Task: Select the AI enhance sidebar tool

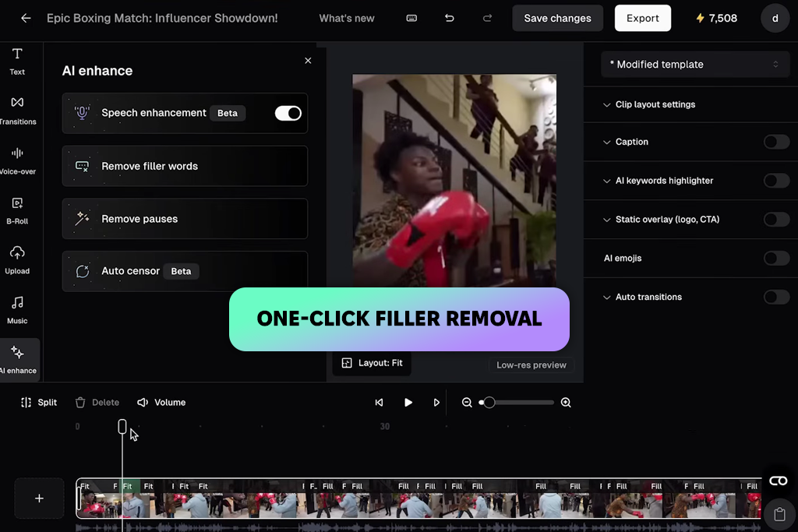Action: (x=19, y=360)
